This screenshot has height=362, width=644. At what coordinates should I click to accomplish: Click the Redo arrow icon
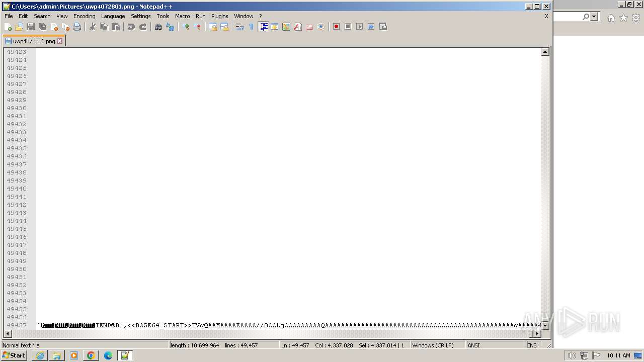click(143, 27)
